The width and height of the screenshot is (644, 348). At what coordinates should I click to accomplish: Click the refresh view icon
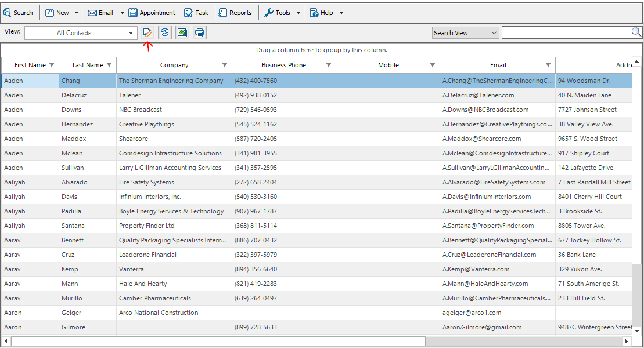point(165,32)
